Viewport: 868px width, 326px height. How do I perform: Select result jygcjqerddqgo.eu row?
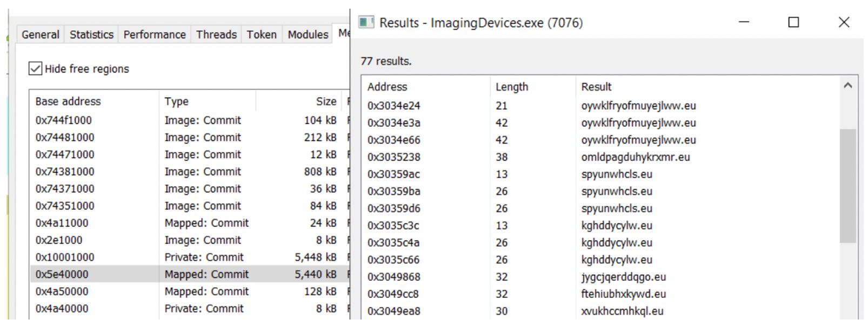[x=623, y=277]
